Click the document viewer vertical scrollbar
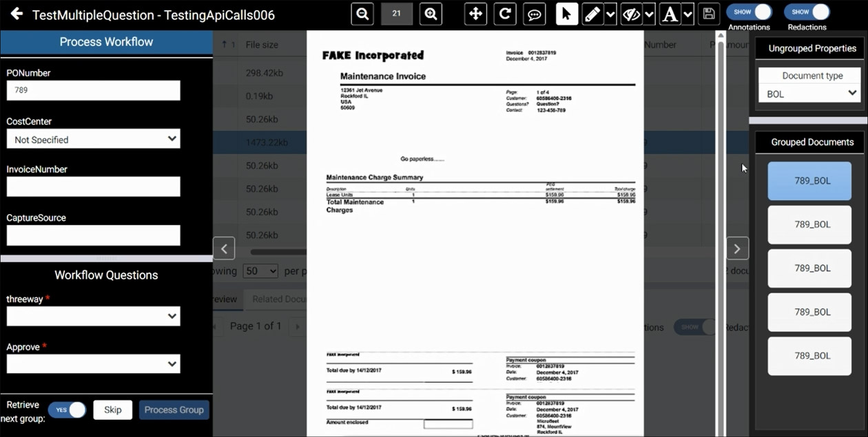Image resolution: width=868 pixels, height=437 pixels. [721, 233]
